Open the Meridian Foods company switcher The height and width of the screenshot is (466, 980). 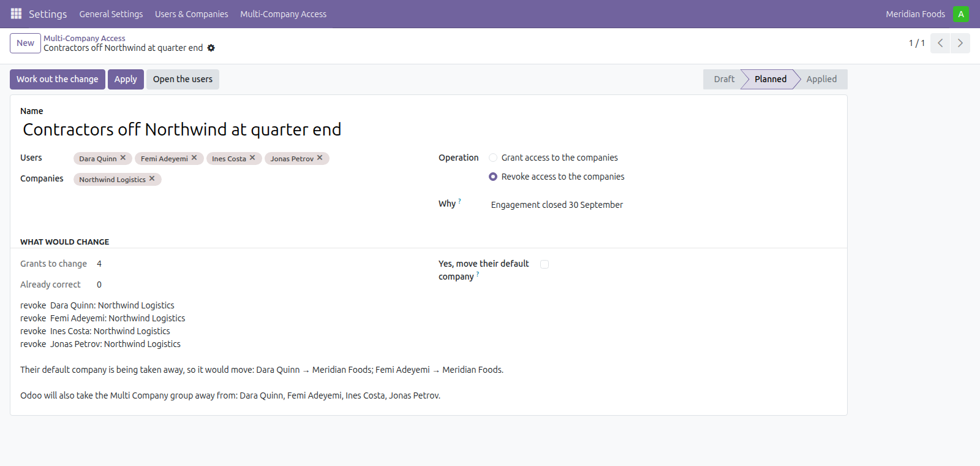[915, 14]
